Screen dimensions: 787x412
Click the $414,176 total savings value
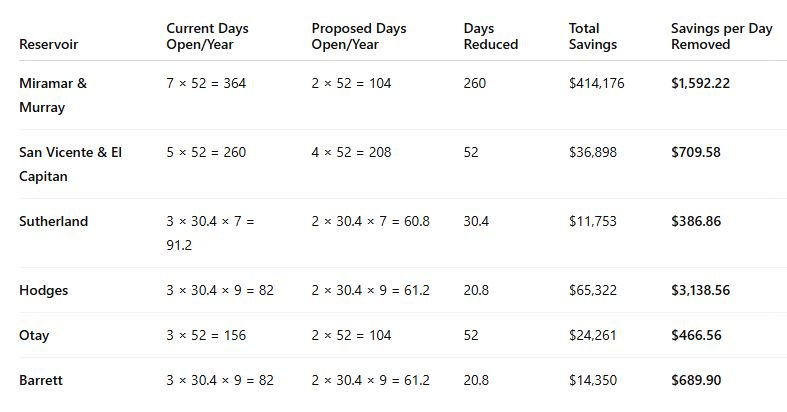(596, 83)
